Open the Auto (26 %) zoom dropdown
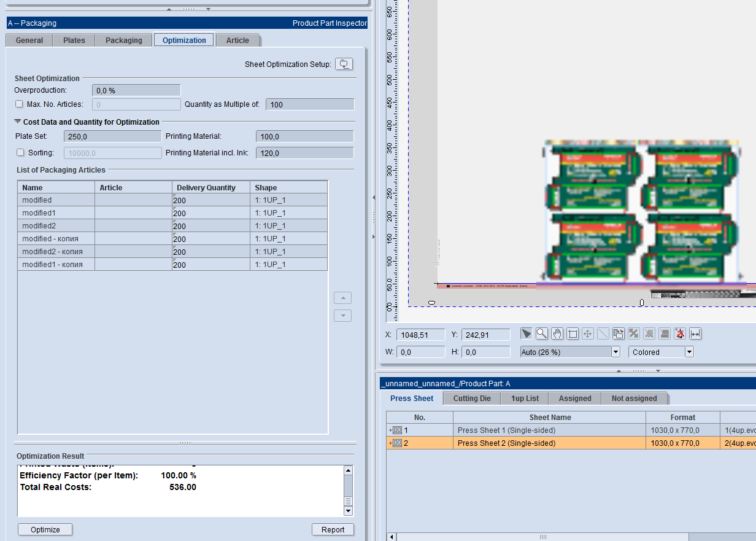Viewport: 756px width, 541px height. [x=615, y=352]
